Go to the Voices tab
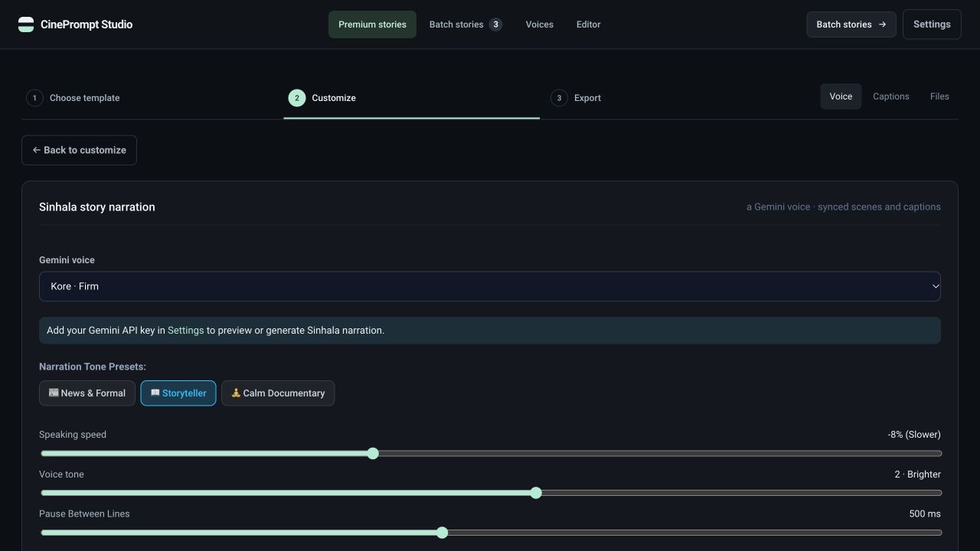 click(x=539, y=24)
